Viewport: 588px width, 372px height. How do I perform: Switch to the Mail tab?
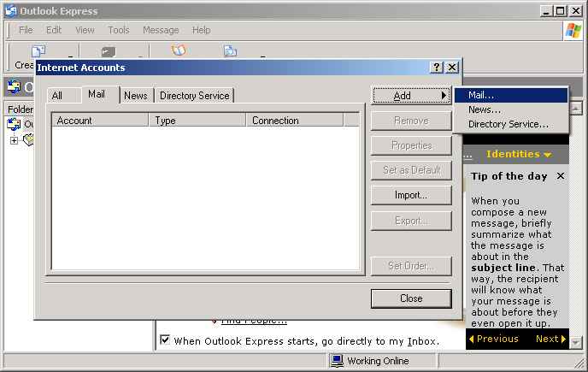click(97, 94)
